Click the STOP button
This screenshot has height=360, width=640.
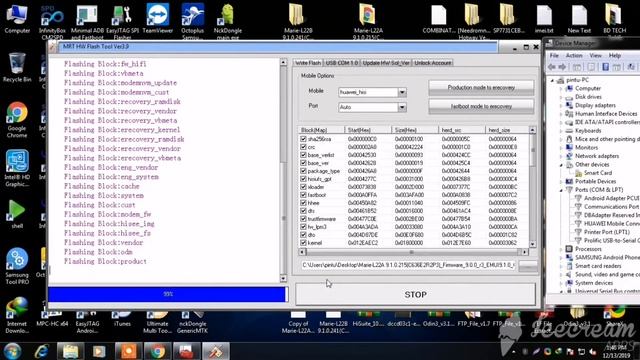point(416,294)
